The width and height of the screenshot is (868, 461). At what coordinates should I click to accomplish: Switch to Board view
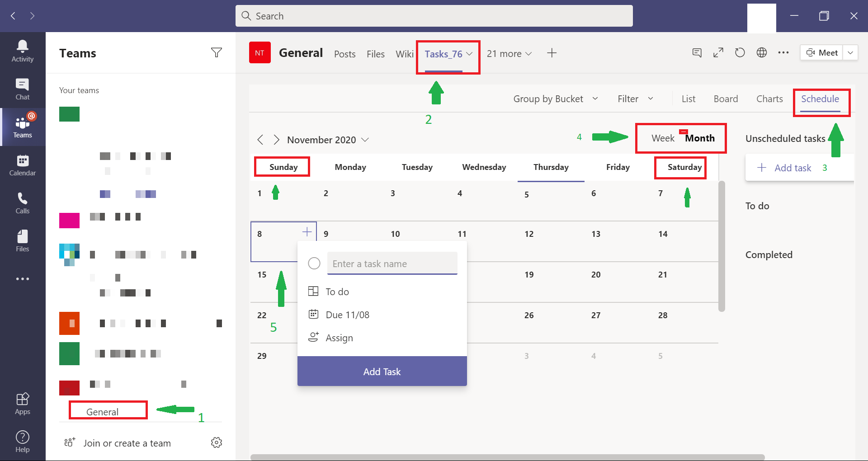coord(726,99)
